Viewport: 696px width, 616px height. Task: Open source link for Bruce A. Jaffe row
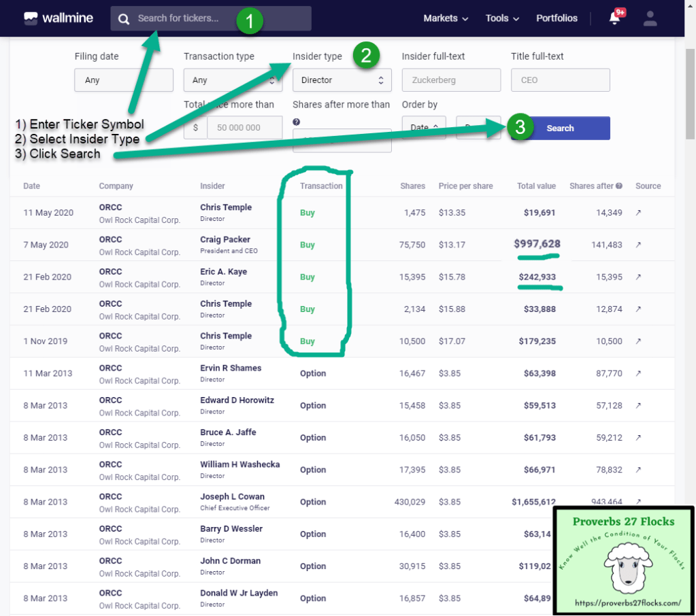coord(638,438)
